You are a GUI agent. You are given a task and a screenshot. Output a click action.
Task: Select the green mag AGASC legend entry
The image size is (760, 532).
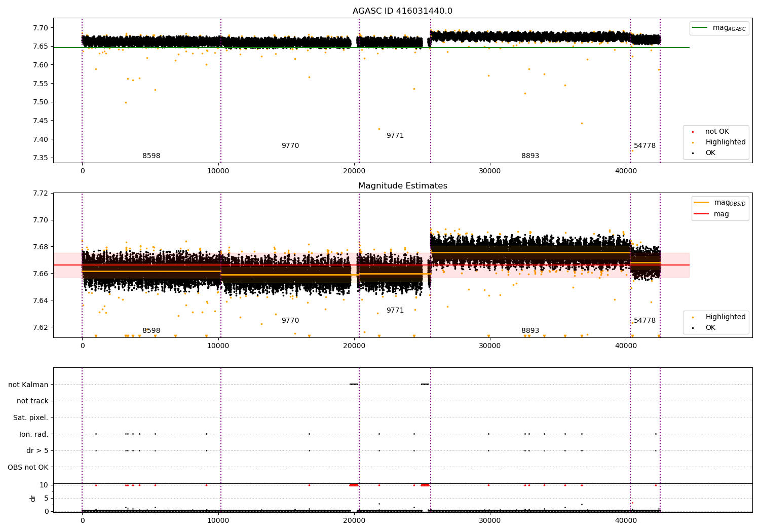point(719,28)
